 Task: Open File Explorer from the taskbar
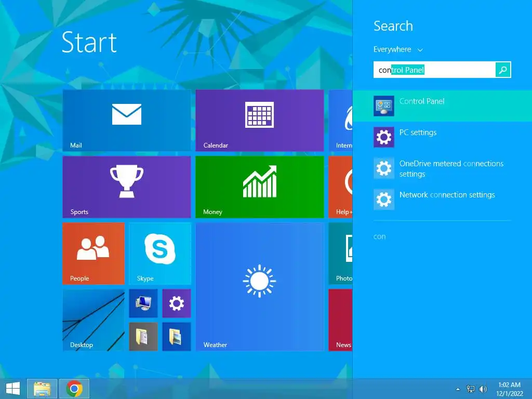[x=42, y=389]
